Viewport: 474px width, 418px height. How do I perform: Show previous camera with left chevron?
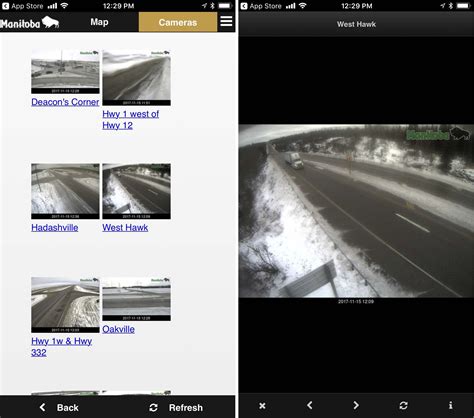click(x=310, y=405)
